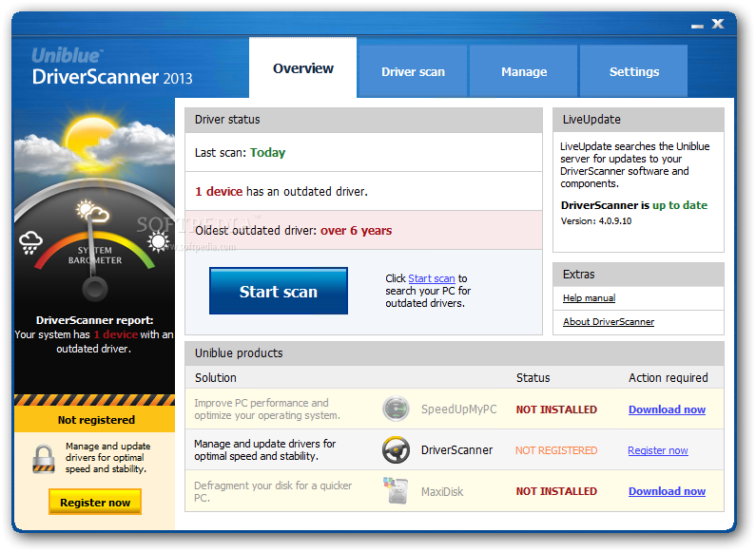Click the MaxiDisk product name
The image size is (756, 552).
coord(442,492)
